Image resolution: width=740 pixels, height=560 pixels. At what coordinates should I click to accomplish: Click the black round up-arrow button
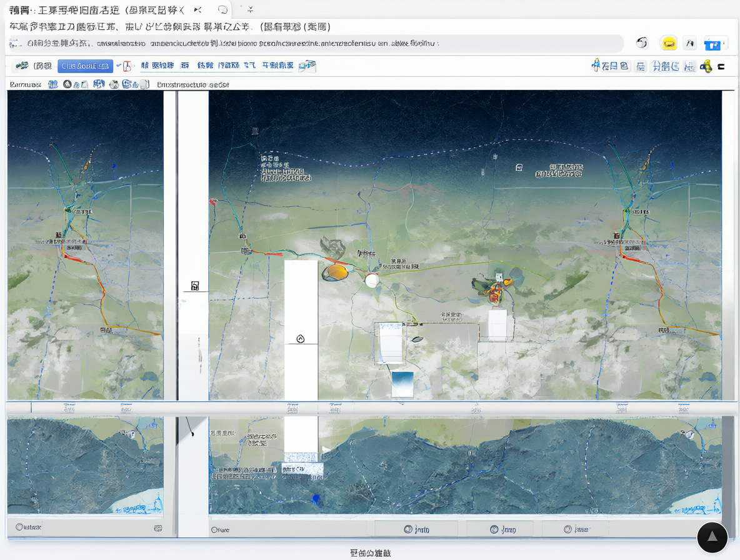712,537
